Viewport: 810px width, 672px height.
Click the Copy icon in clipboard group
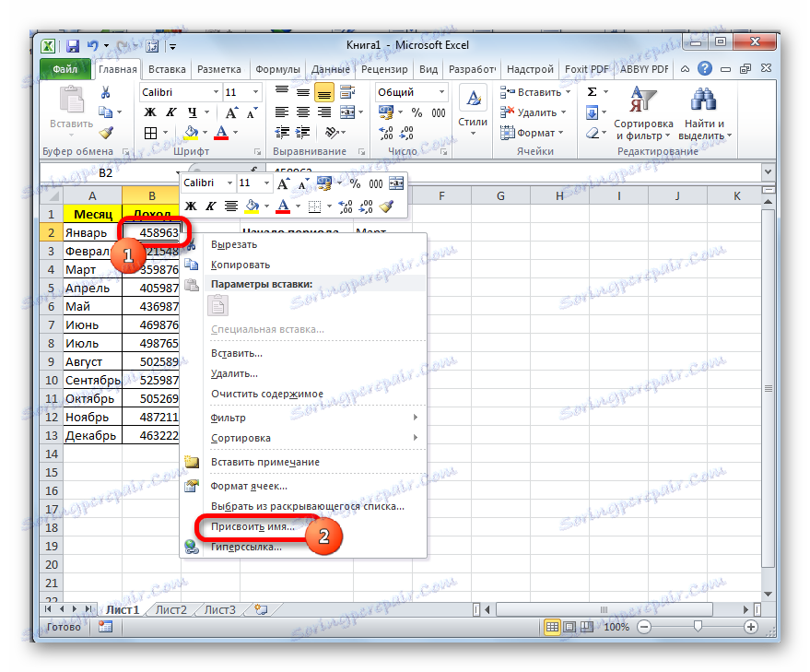click(105, 112)
